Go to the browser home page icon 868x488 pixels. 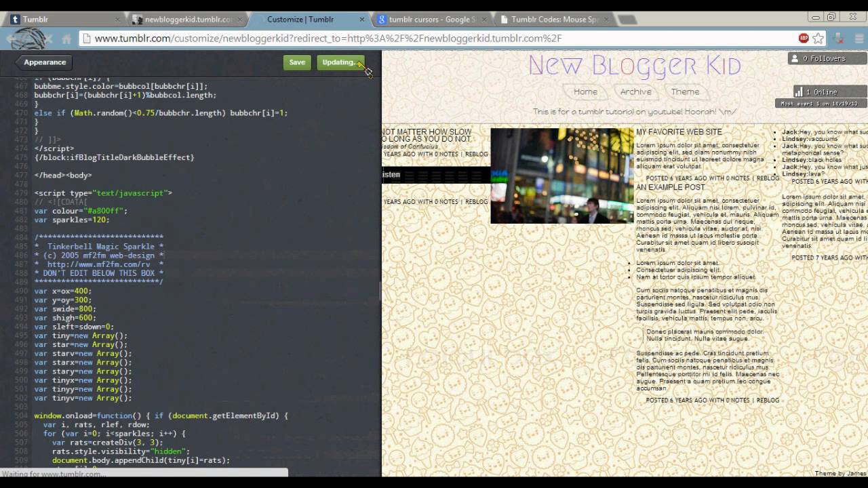pyautogui.click(x=66, y=39)
